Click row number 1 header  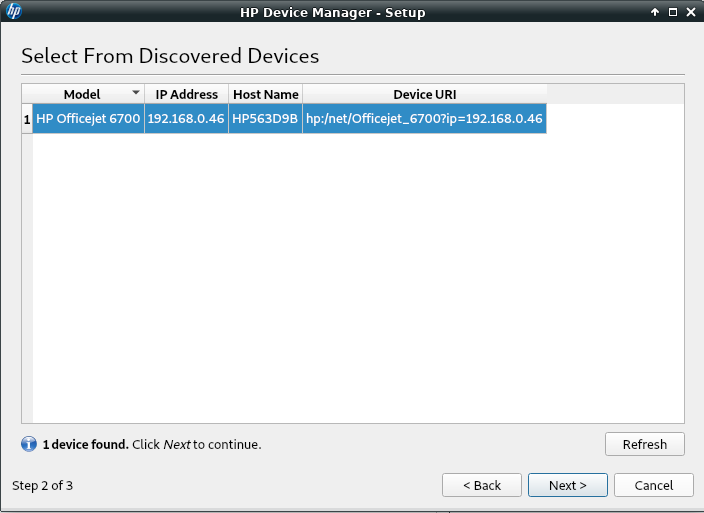tap(27, 119)
